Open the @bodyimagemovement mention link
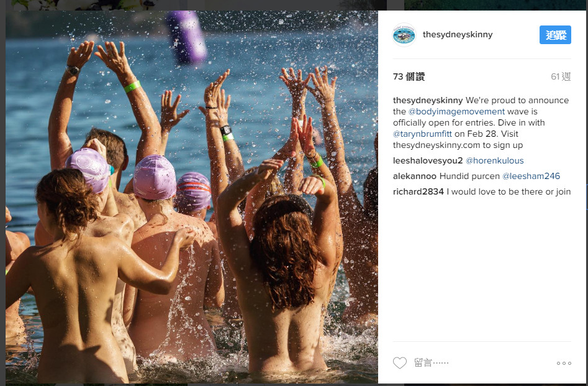588x386 pixels. [x=456, y=111]
